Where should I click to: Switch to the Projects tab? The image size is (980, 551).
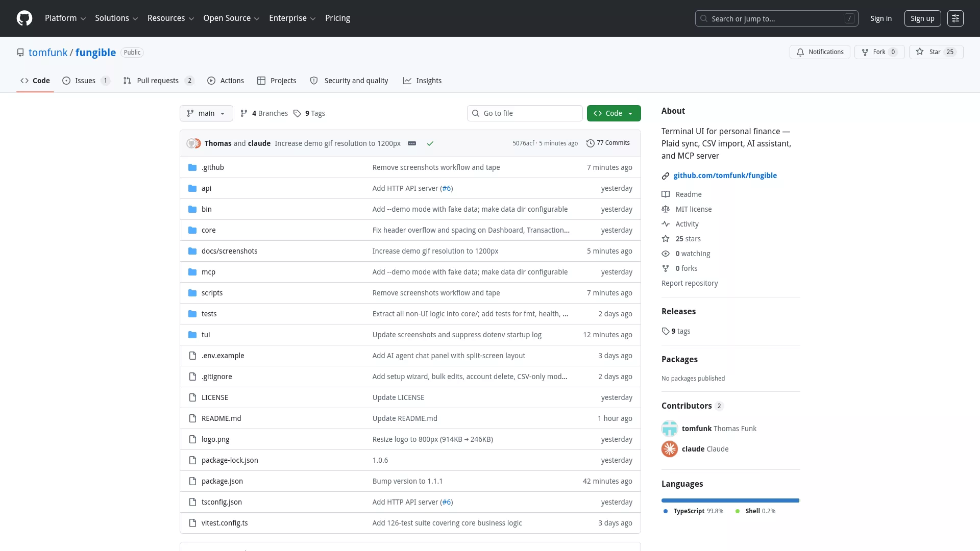(x=277, y=81)
